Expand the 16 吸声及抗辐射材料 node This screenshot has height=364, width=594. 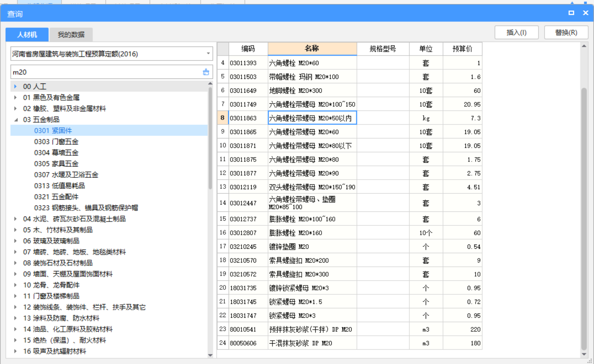pyautogui.click(x=16, y=351)
